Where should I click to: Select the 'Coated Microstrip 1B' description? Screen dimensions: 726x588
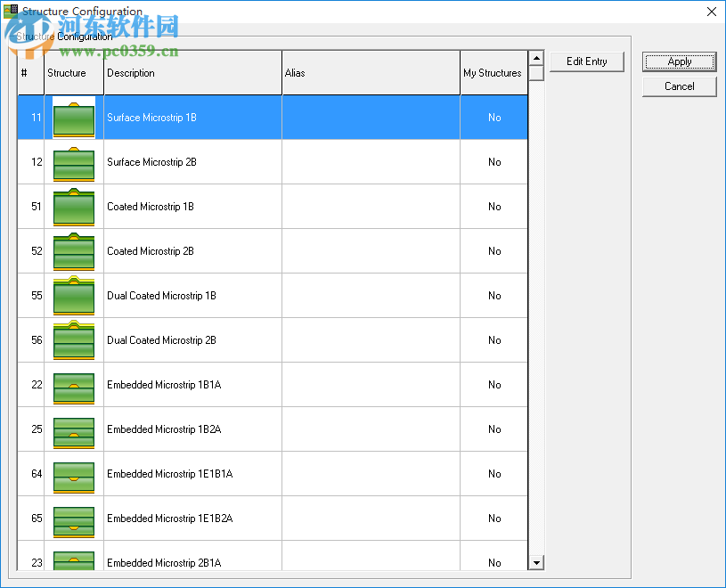[x=150, y=207]
